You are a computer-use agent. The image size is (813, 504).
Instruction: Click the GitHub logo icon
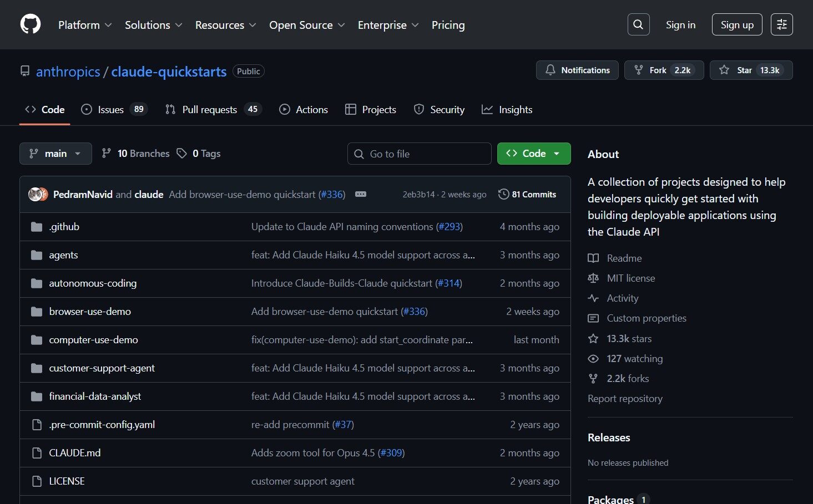point(31,24)
